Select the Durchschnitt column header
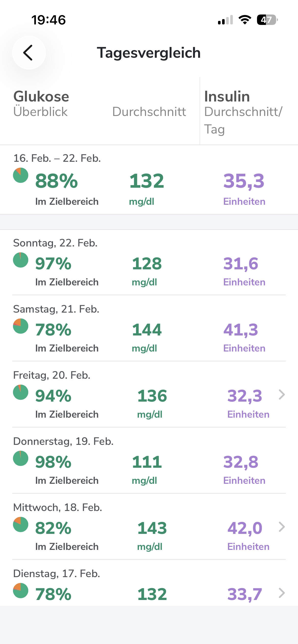 tap(149, 112)
